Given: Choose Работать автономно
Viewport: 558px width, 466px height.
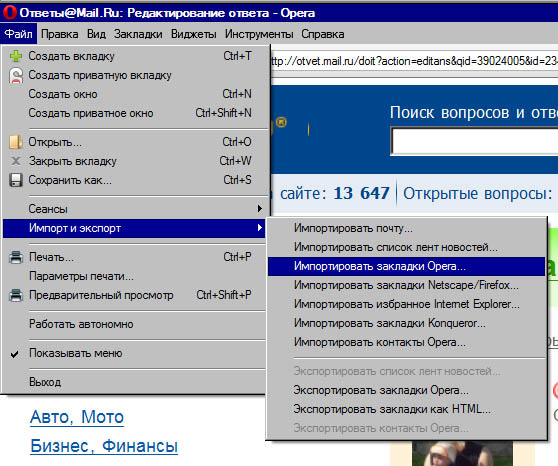Looking at the screenshot, I should click(134, 324).
